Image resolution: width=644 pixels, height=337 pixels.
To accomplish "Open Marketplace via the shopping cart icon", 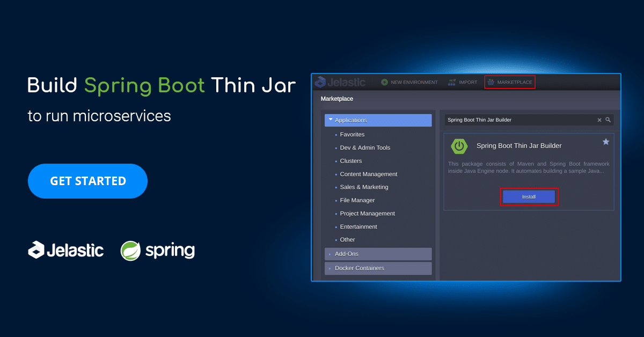I will point(492,82).
